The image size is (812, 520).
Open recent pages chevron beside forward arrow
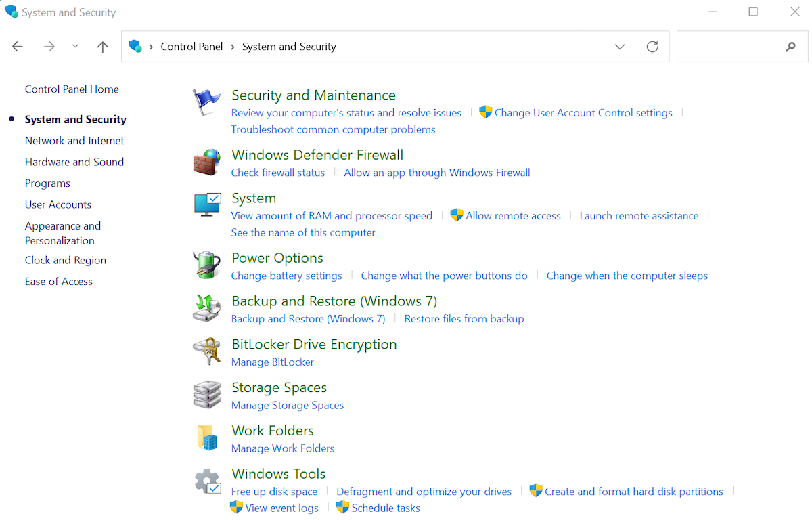74,46
